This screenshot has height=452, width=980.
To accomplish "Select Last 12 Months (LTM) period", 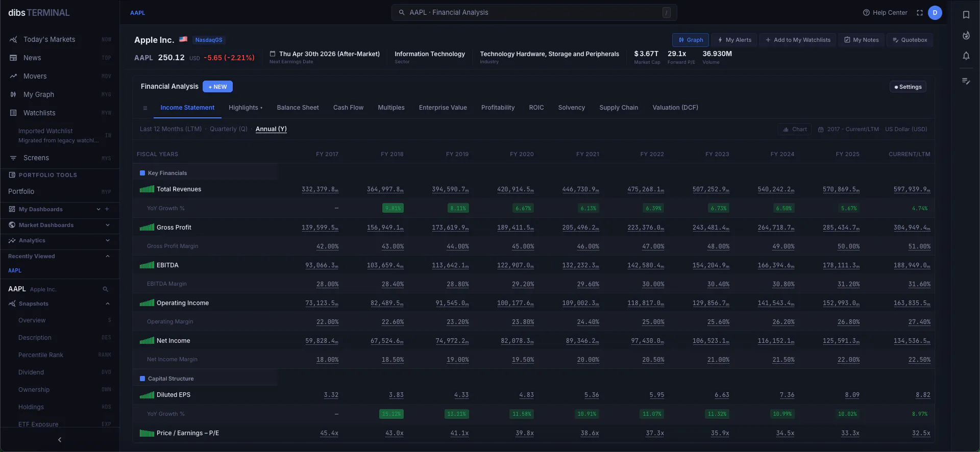I will pyautogui.click(x=170, y=129).
